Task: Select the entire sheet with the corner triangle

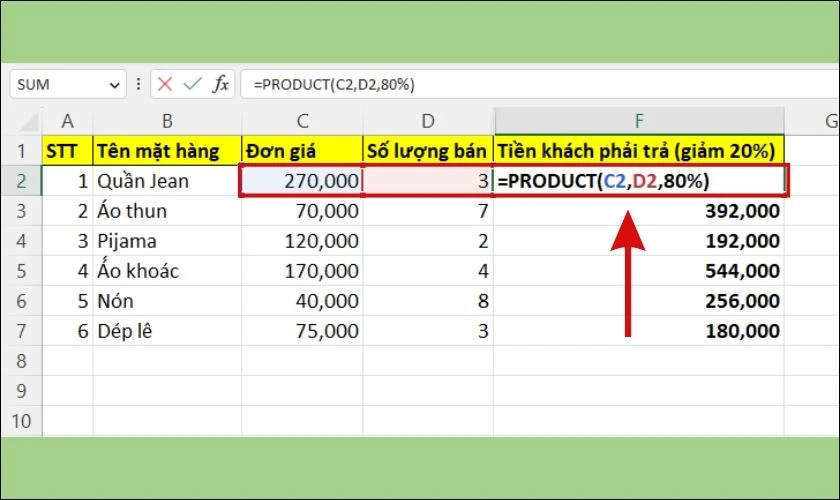Action: pyautogui.click(x=29, y=122)
